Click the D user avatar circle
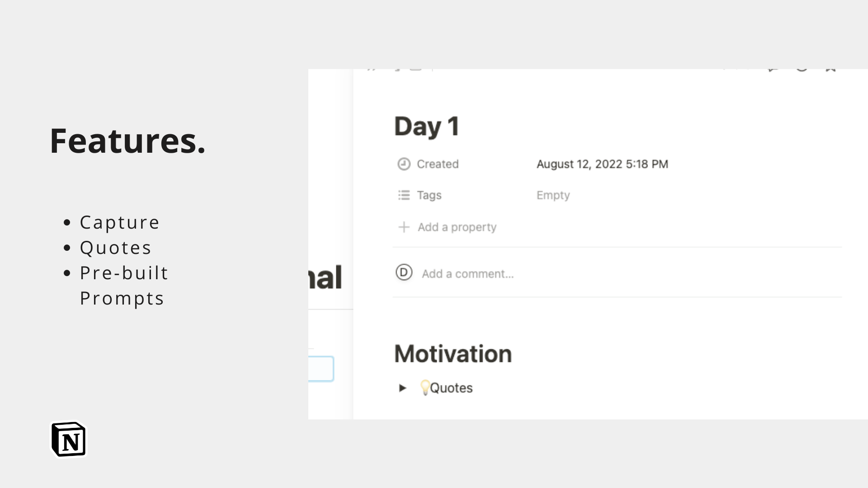This screenshot has width=868, height=488. pos(404,272)
